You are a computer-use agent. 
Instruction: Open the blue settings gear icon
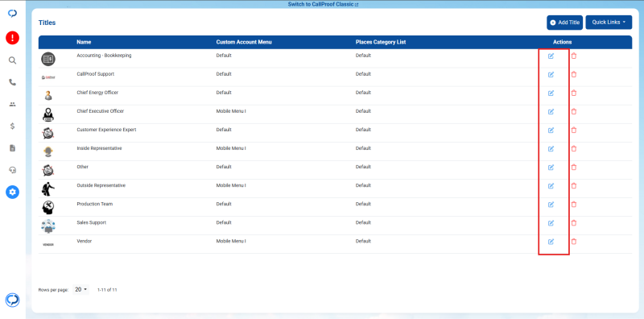(12, 192)
